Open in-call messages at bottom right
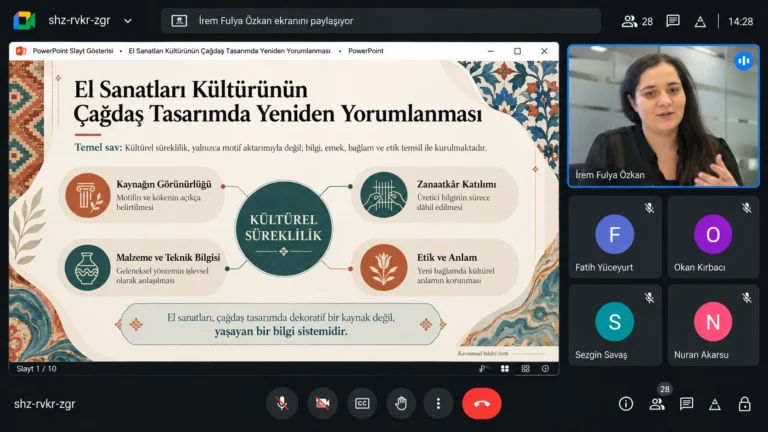 coord(687,404)
